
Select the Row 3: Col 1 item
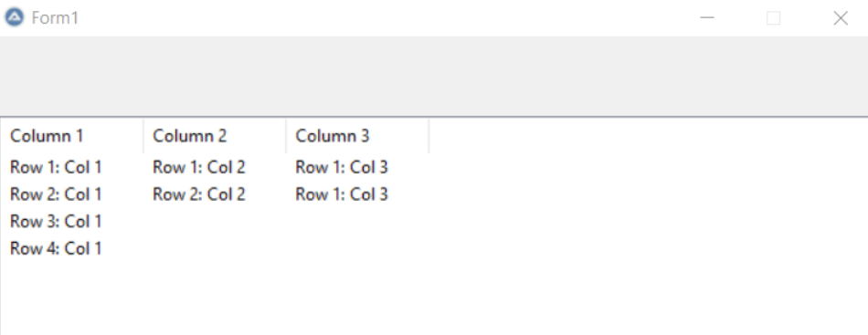tap(56, 221)
